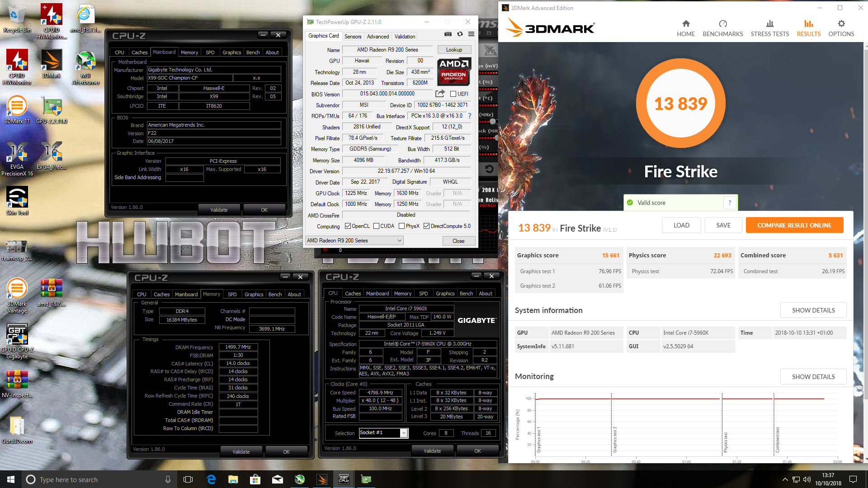The width and height of the screenshot is (868, 488).
Task: Select SPD tab in CPU-Z Mainboard window
Action: tap(210, 52)
